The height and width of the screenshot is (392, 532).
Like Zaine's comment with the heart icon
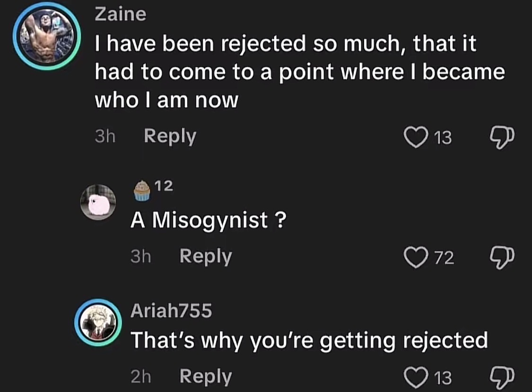(416, 137)
